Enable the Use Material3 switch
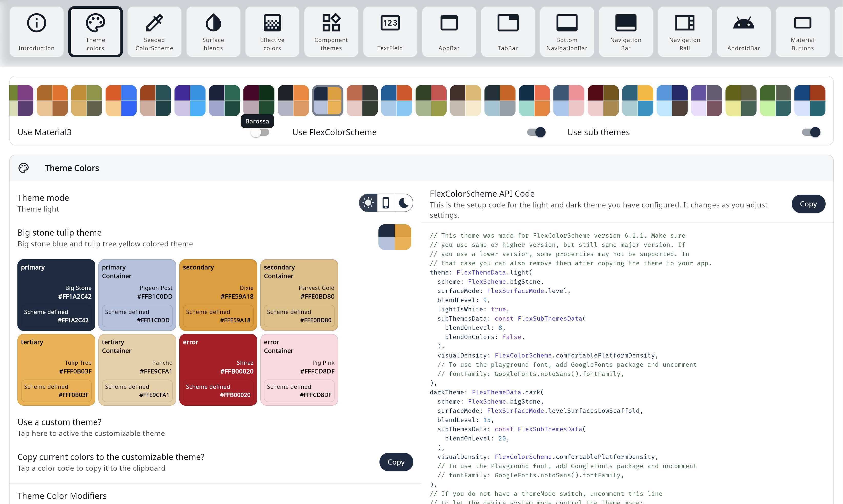 [x=260, y=132]
